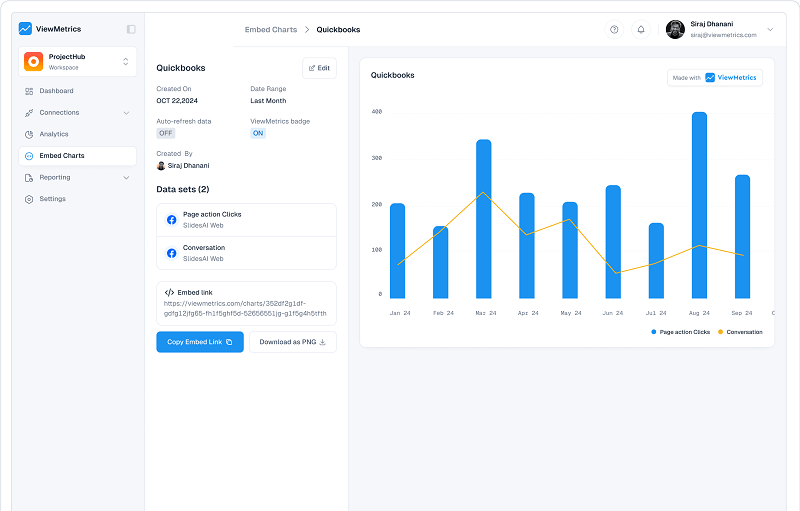This screenshot has height=511, width=800.
Task: Toggle Auto-refresh data OFF badge
Action: pyautogui.click(x=166, y=133)
